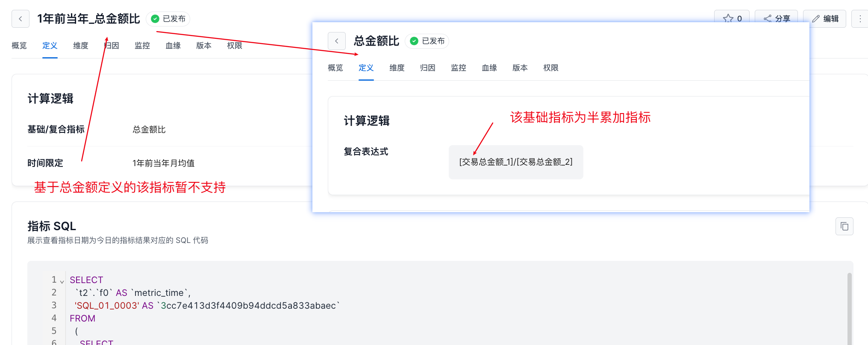This screenshot has height=345, width=868.
Task: Click the 已发布 status badge on 总金额比
Action: [x=427, y=41]
